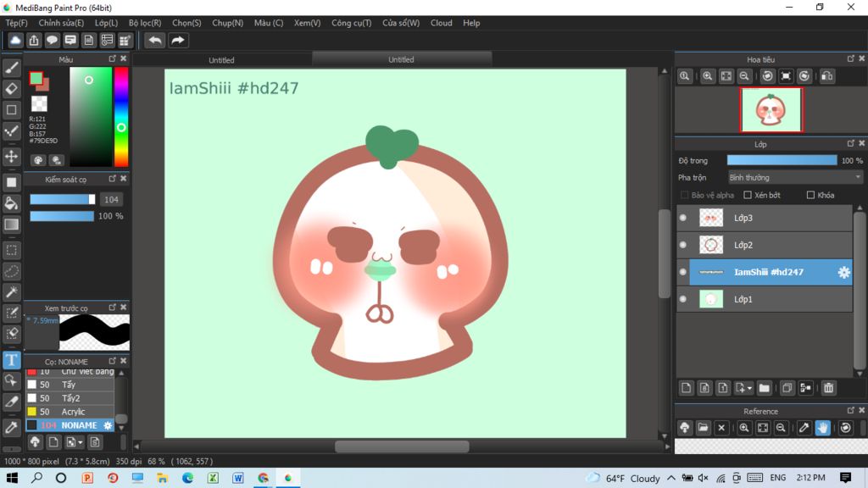Select the Eyedropper tool
Viewport: 868px width, 488px height.
11,427
